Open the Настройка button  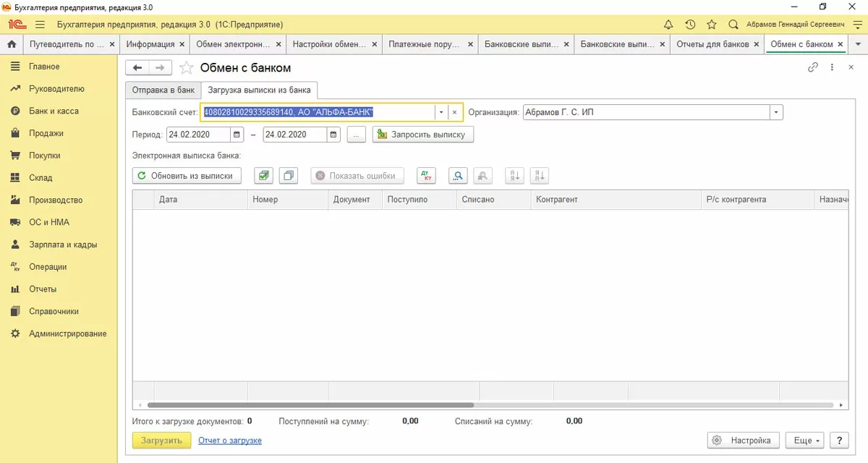[x=743, y=440]
